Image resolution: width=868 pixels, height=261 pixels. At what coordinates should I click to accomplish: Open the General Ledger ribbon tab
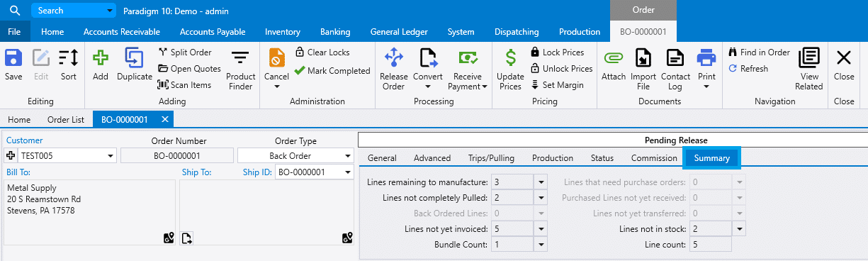[x=399, y=32]
